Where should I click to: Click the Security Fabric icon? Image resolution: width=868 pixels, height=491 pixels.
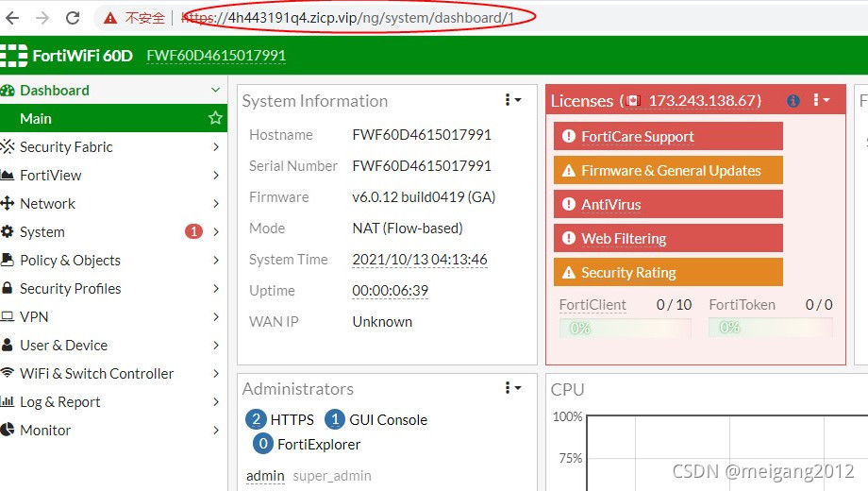tap(8, 147)
